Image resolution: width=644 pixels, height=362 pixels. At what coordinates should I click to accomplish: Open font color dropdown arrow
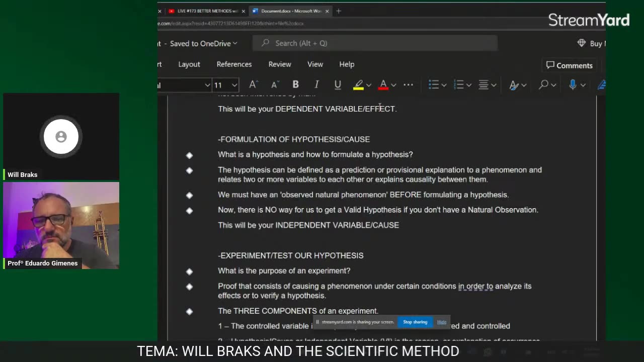click(393, 85)
